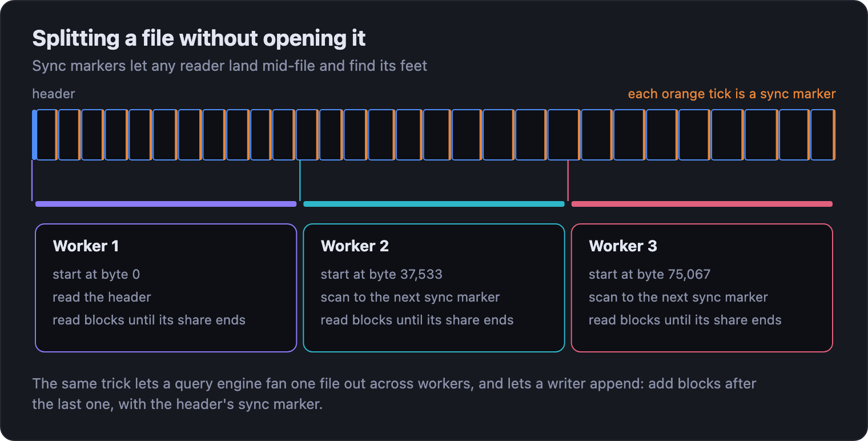This screenshot has width=868, height=441.
Task: Click 'start at byte 0' text
Action: [x=96, y=274]
